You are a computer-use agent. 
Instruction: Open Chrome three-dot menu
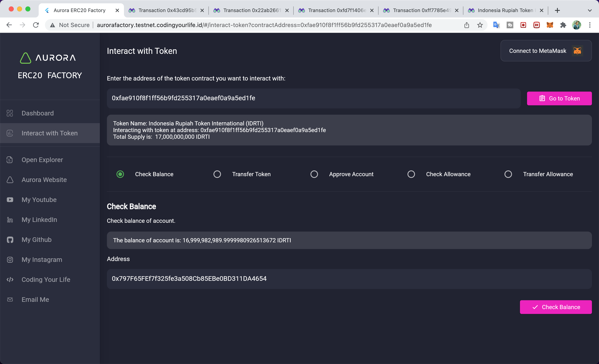[x=590, y=25]
